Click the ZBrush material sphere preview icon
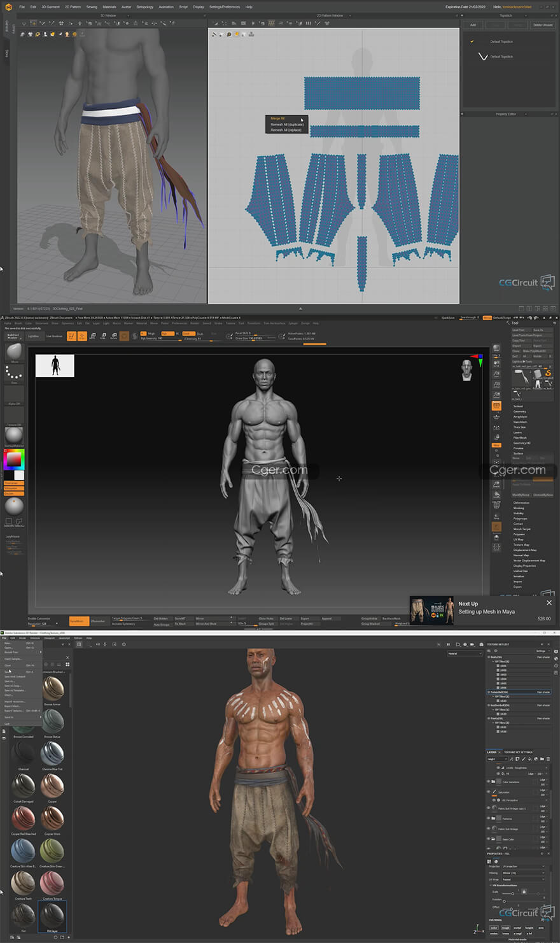Viewport: 560px width, 943px height. click(x=14, y=435)
